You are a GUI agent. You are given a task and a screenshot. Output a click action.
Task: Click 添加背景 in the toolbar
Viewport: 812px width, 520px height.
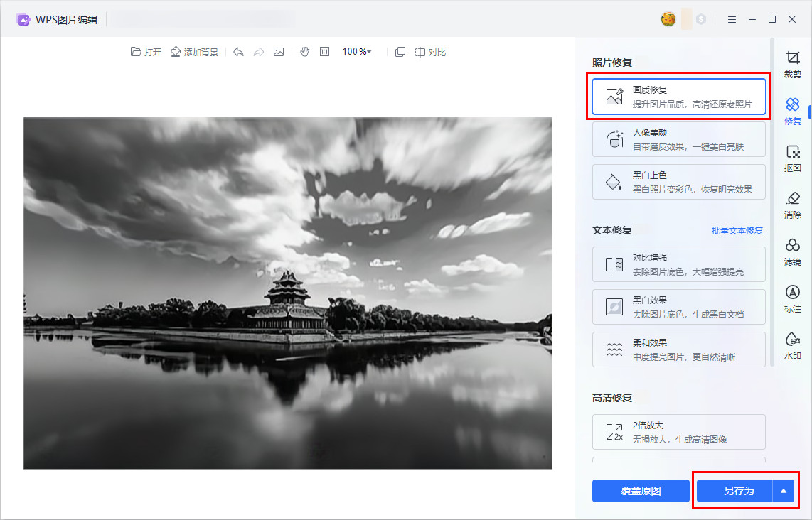pos(194,52)
